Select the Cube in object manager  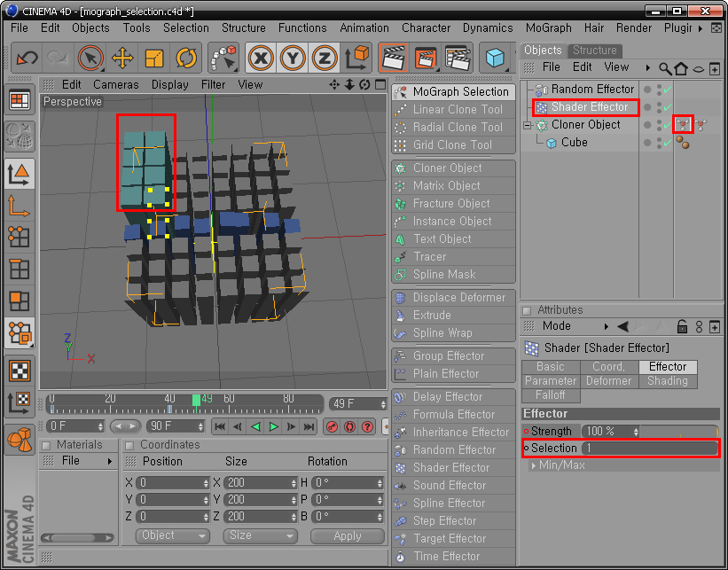[x=575, y=143]
